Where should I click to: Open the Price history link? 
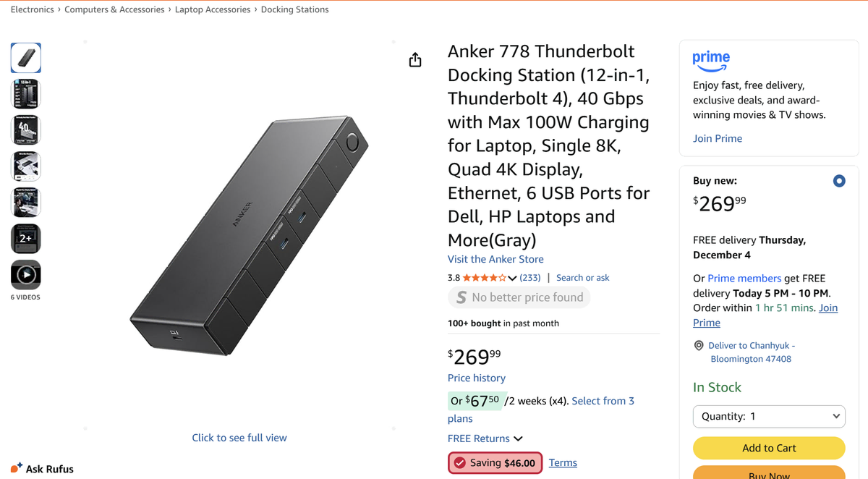[x=477, y=378]
